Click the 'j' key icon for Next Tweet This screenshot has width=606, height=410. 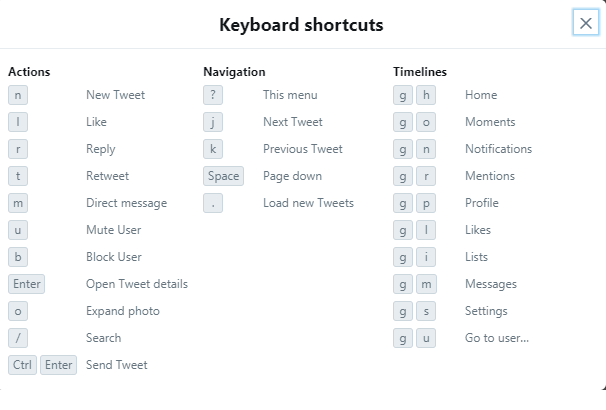[213, 122]
